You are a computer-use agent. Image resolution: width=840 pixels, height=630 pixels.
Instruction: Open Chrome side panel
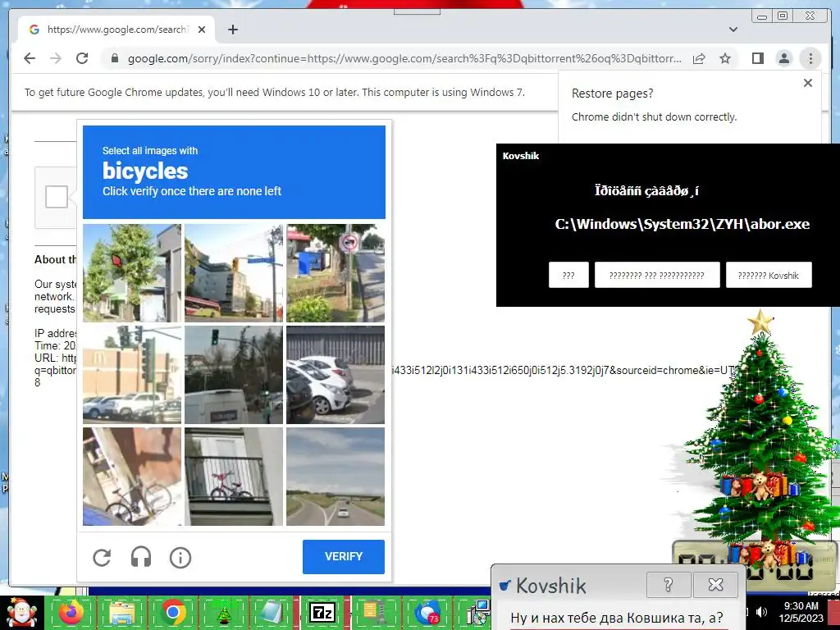757,58
